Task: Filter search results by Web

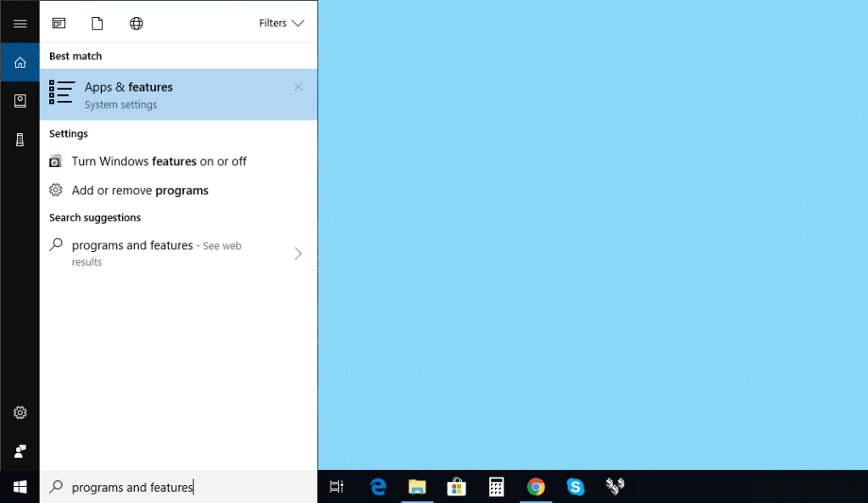Action: (136, 22)
